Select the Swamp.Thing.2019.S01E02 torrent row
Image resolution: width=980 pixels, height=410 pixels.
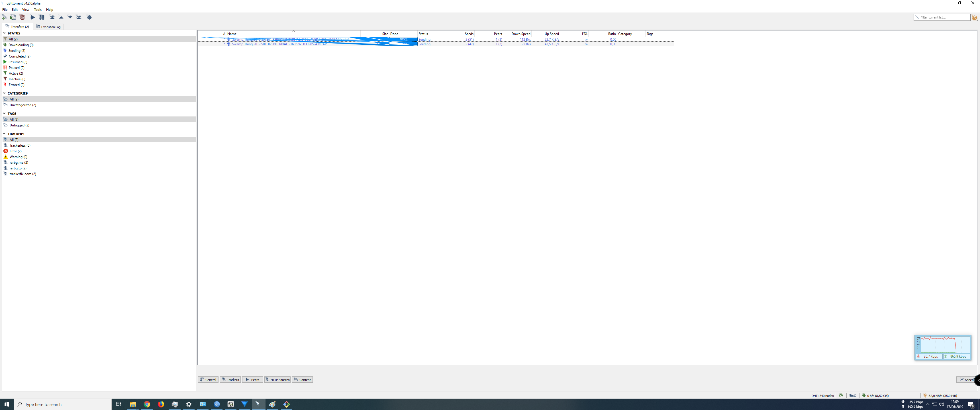point(436,44)
